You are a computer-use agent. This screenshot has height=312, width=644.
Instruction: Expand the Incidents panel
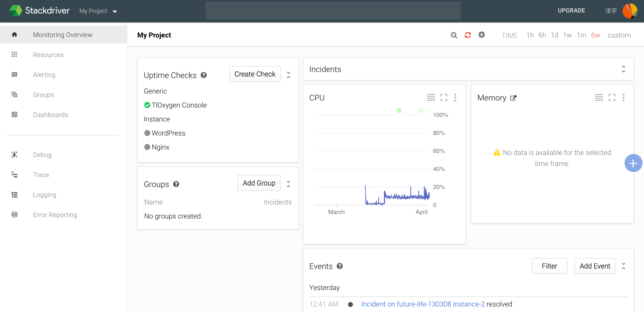click(624, 69)
